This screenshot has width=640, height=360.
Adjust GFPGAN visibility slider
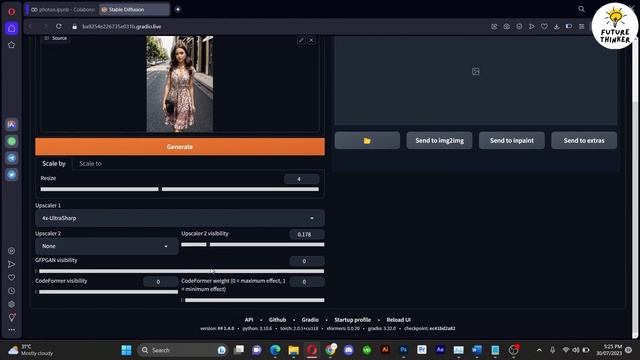(x=180, y=271)
